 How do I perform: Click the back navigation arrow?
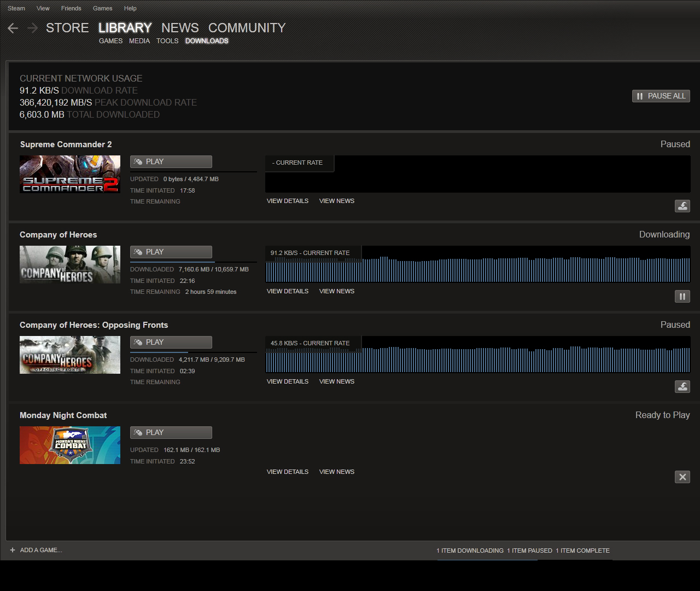[13, 28]
